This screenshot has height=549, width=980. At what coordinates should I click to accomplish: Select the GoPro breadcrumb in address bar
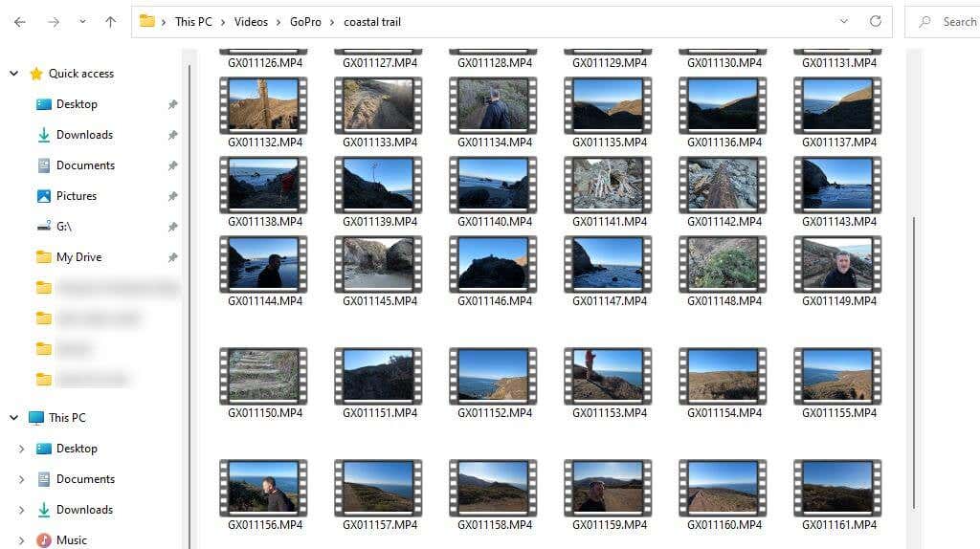click(305, 22)
